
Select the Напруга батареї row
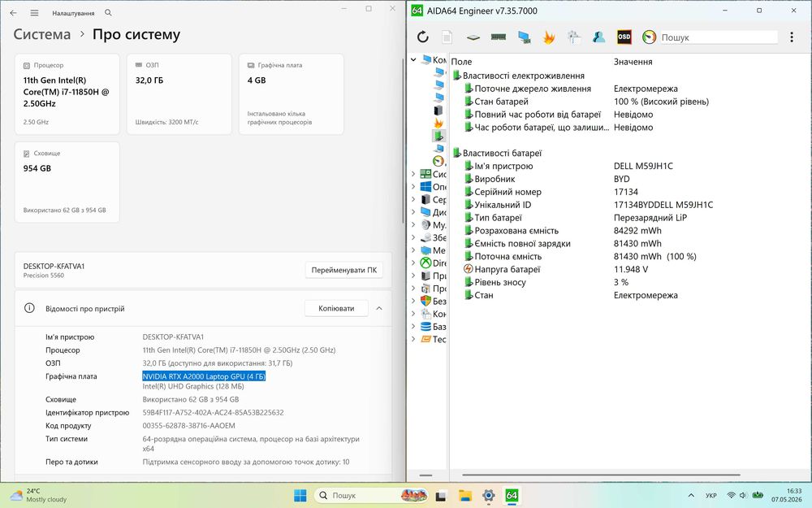(x=629, y=269)
